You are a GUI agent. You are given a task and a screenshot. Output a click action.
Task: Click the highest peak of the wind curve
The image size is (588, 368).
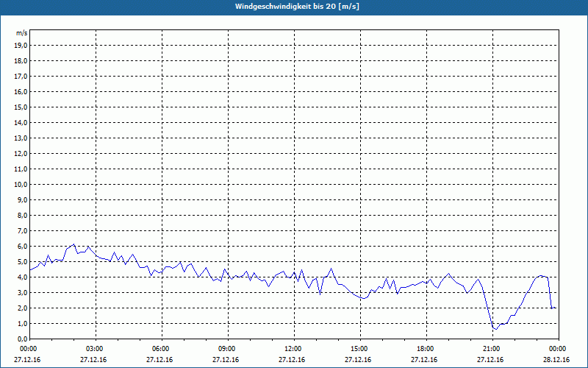click(x=74, y=244)
